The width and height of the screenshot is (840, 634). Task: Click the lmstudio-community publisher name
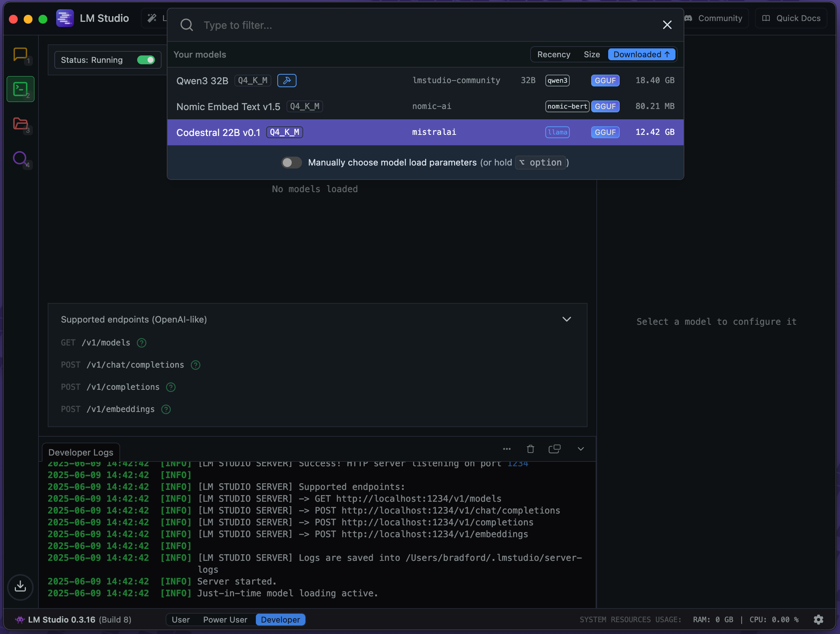point(456,81)
